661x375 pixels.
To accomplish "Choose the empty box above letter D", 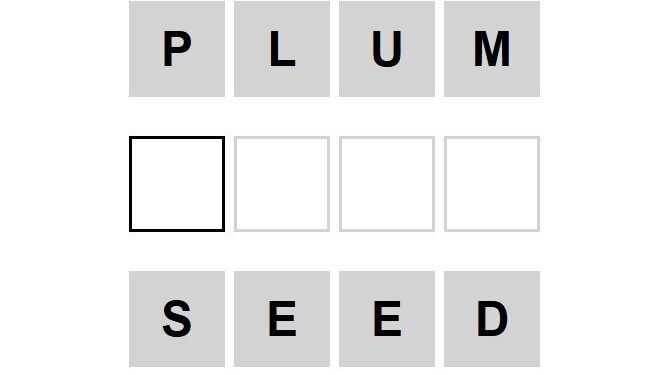I will click(x=492, y=184).
